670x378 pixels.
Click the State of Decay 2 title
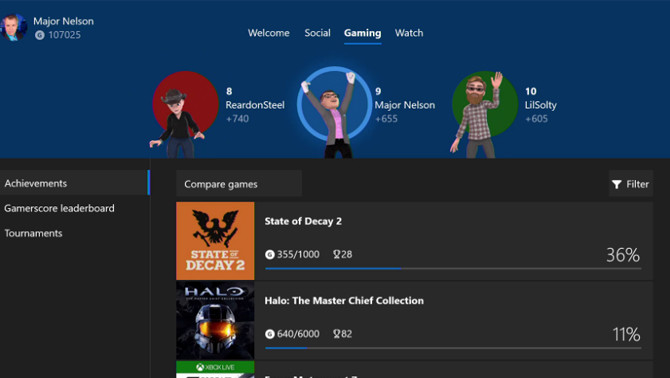[303, 221]
